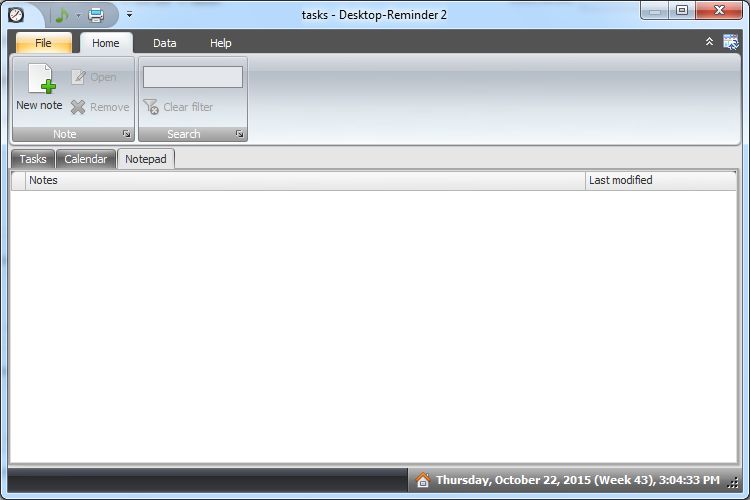The height and width of the screenshot is (500, 750).
Task: Click the date and time status bar text
Action: [578, 480]
